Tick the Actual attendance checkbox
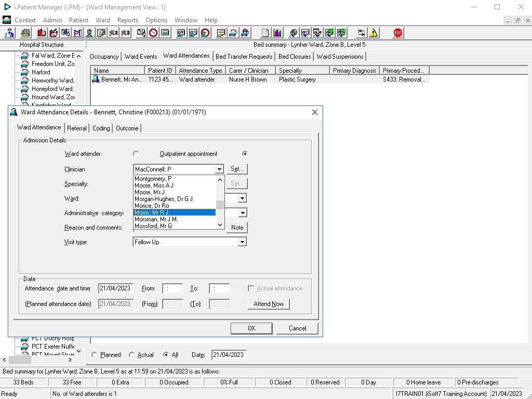Viewport: 532px width, 399px height. coord(251,288)
